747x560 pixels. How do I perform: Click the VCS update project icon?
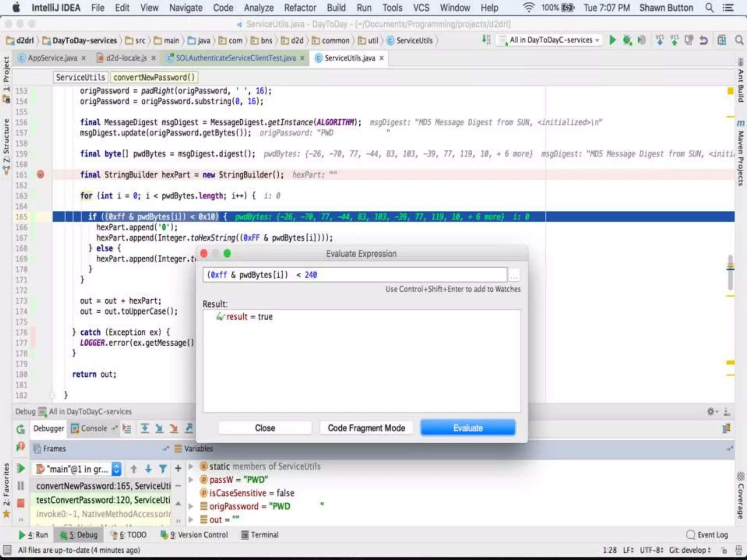659,40
